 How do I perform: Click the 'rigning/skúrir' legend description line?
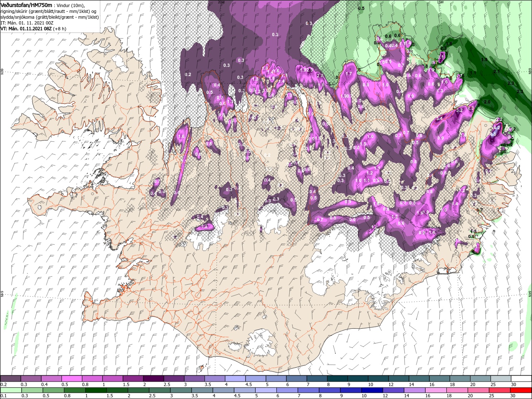tap(48, 11)
